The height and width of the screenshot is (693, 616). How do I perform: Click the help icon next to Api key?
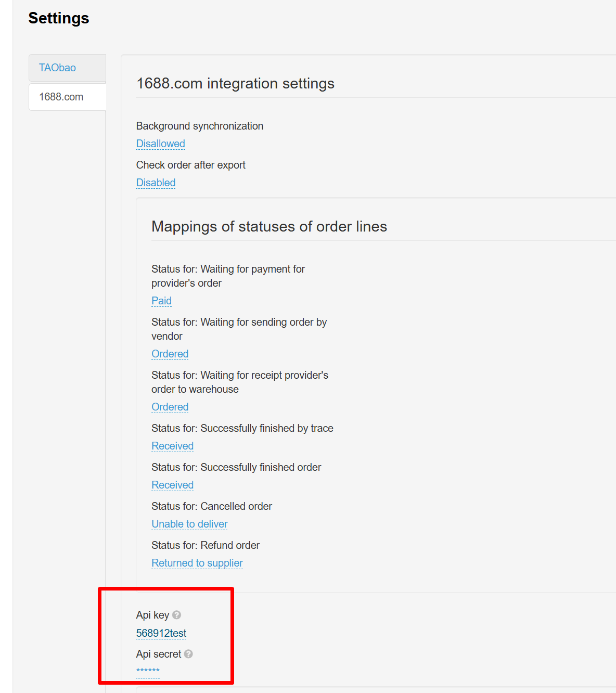(177, 615)
